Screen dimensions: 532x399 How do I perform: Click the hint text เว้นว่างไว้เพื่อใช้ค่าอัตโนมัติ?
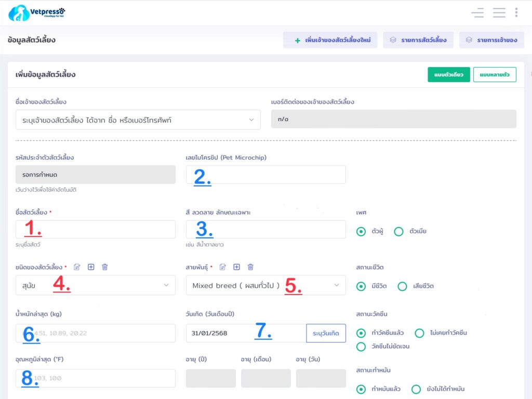[46, 190]
